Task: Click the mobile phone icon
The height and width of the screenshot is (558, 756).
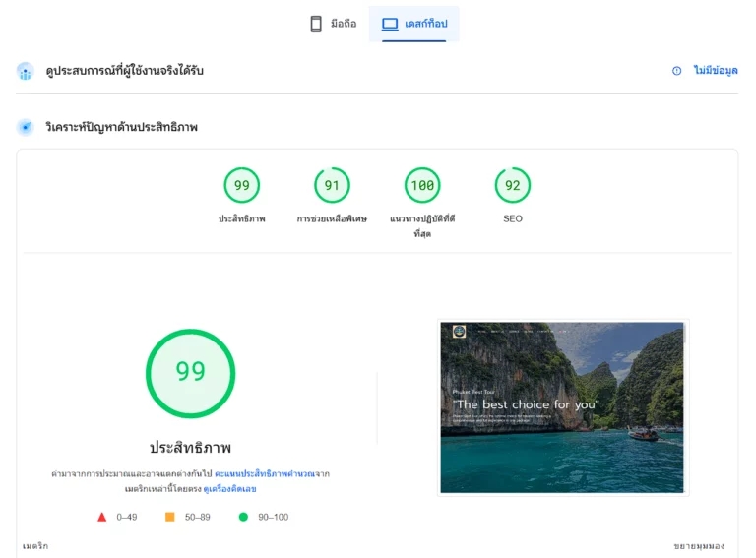Action: (x=316, y=24)
